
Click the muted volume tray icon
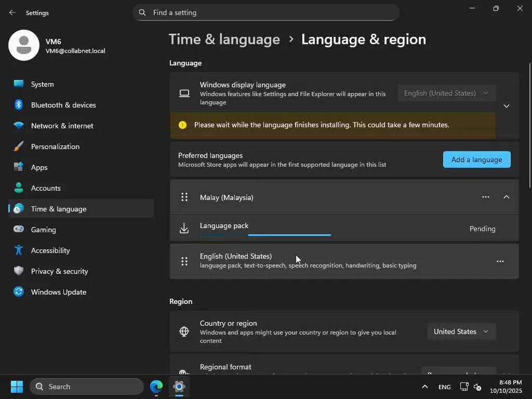[477, 387]
